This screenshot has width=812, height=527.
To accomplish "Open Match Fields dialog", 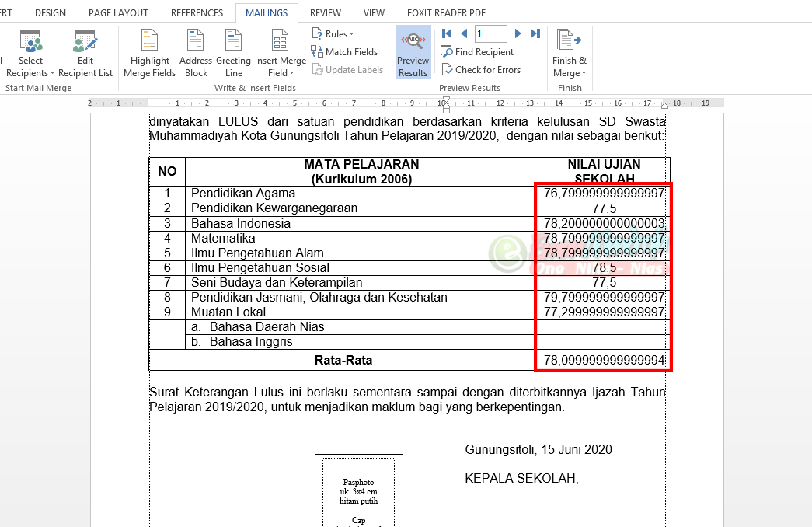I will (x=344, y=52).
